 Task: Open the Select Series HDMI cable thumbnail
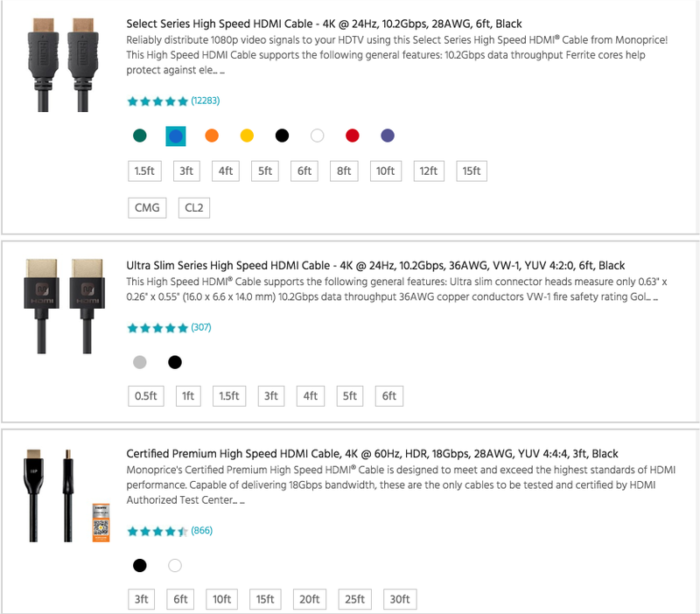(x=63, y=65)
